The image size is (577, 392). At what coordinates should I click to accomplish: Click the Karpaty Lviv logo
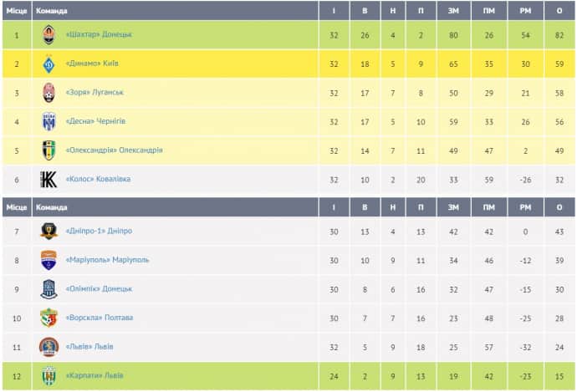[x=49, y=375]
